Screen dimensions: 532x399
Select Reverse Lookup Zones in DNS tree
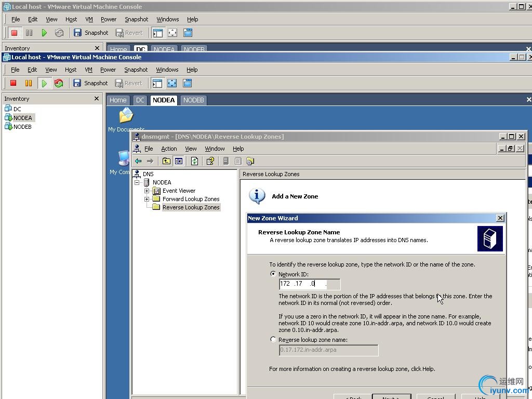click(191, 207)
